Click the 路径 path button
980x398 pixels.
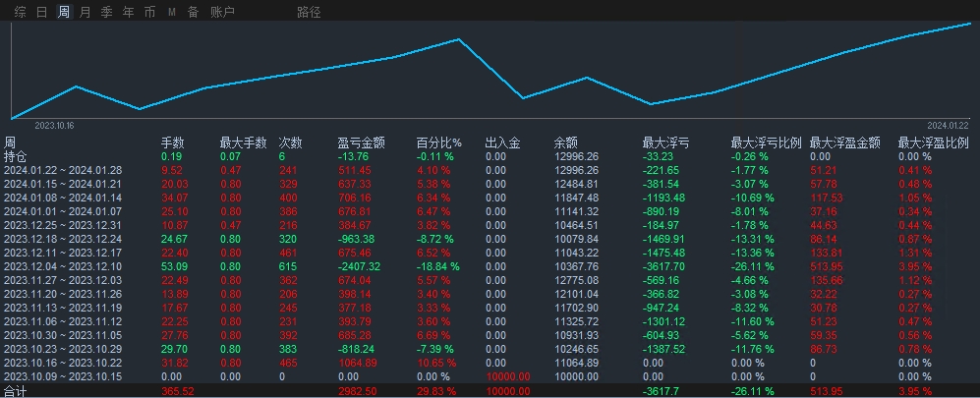click(309, 12)
